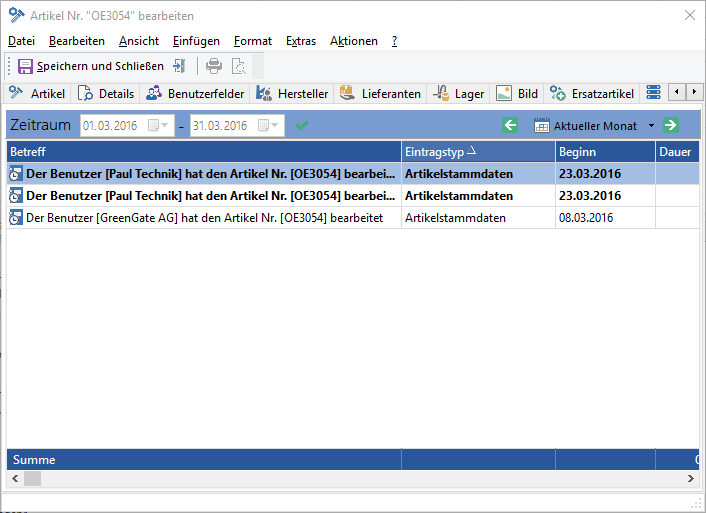The image size is (706, 513).
Task: Click the icon of second Paul Technik entry
Action: (x=16, y=196)
